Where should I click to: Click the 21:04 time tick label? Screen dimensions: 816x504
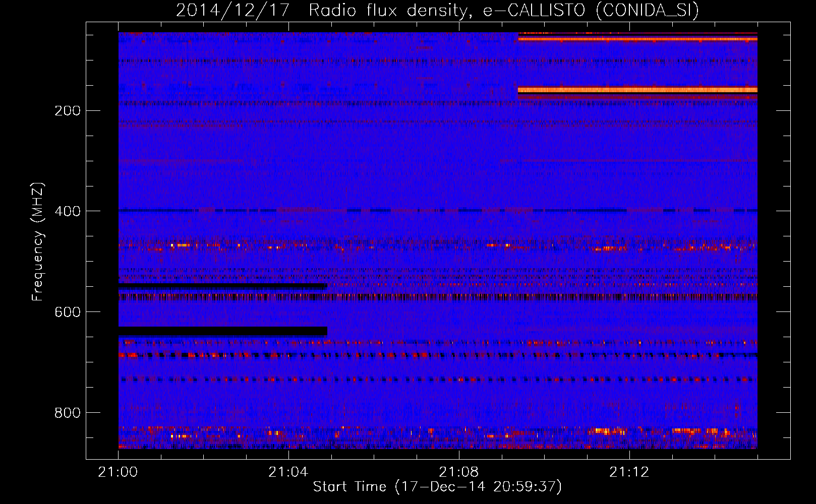(288, 472)
